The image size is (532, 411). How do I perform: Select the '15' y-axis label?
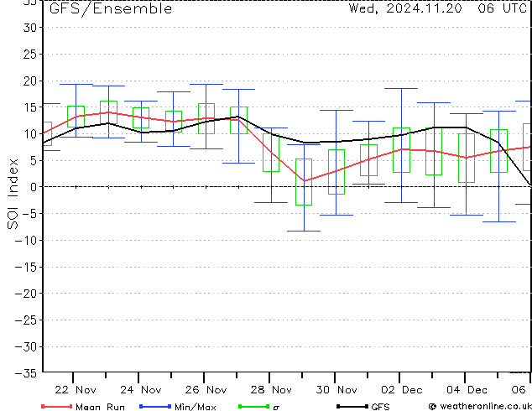(x=29, y=107)
